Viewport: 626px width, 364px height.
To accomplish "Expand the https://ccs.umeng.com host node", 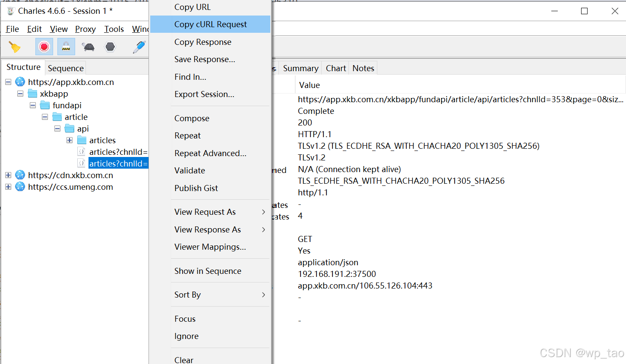I will coord(8,187).
